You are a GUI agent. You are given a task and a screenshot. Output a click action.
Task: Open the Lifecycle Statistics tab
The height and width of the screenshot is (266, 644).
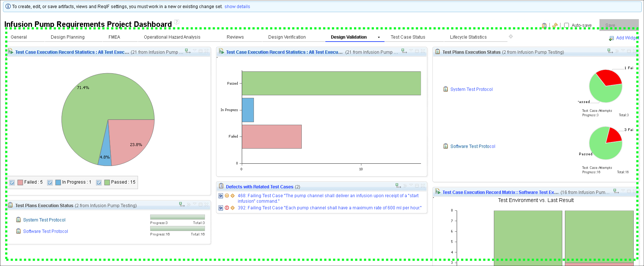[x=468, y=37]
